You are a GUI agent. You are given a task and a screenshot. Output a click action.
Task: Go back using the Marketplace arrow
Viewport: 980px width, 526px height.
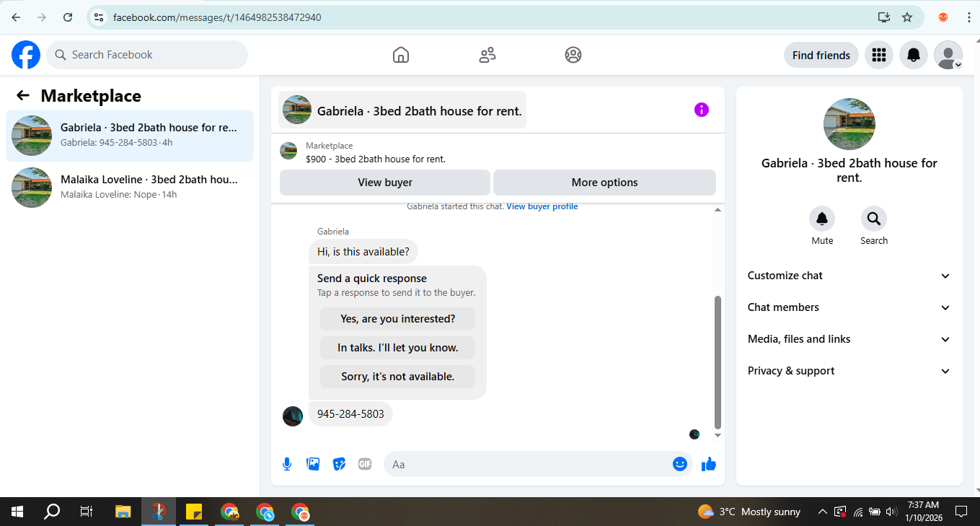click(x=23, y=95)
